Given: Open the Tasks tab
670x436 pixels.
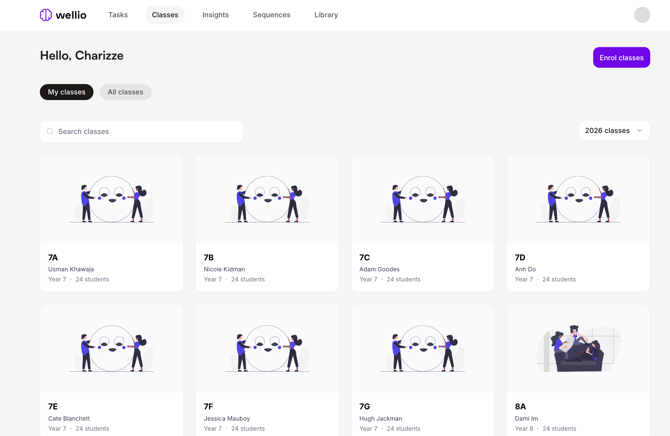Looking at the screenshot, I should click(x=118, y=15).
